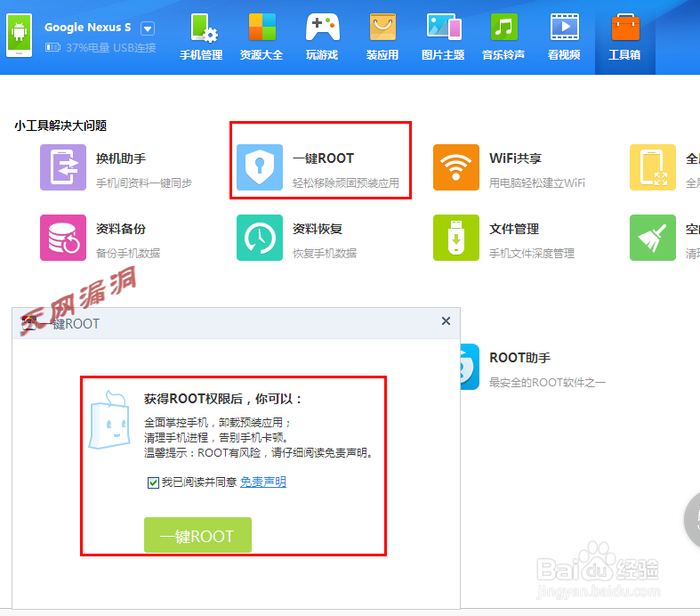
Task: Open the 手机管理 phone management section
Action: (x=201, y=37)
